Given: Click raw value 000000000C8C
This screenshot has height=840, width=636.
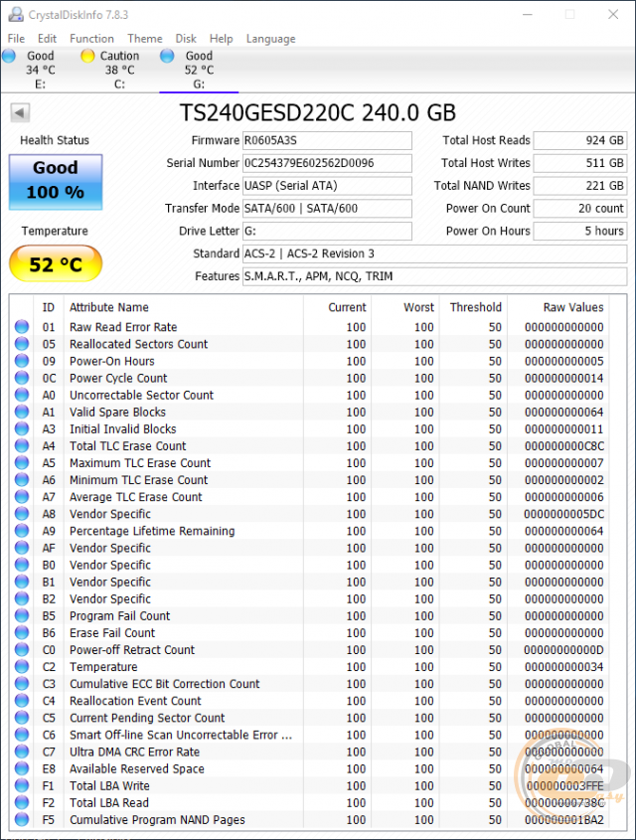Looking at the screenshot, I should pyautogui.click(x=564, y=445).
